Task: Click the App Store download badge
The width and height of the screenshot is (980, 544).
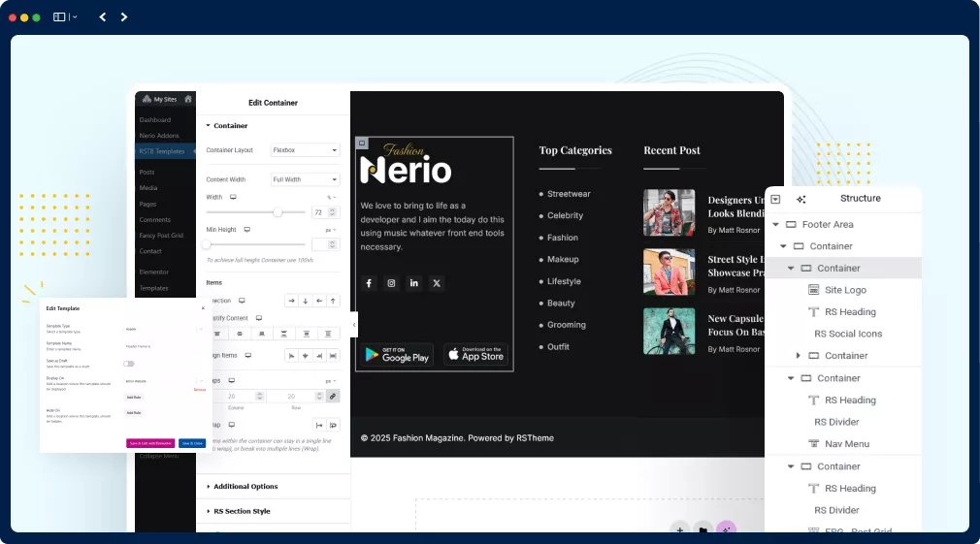Action: point(475,355)
